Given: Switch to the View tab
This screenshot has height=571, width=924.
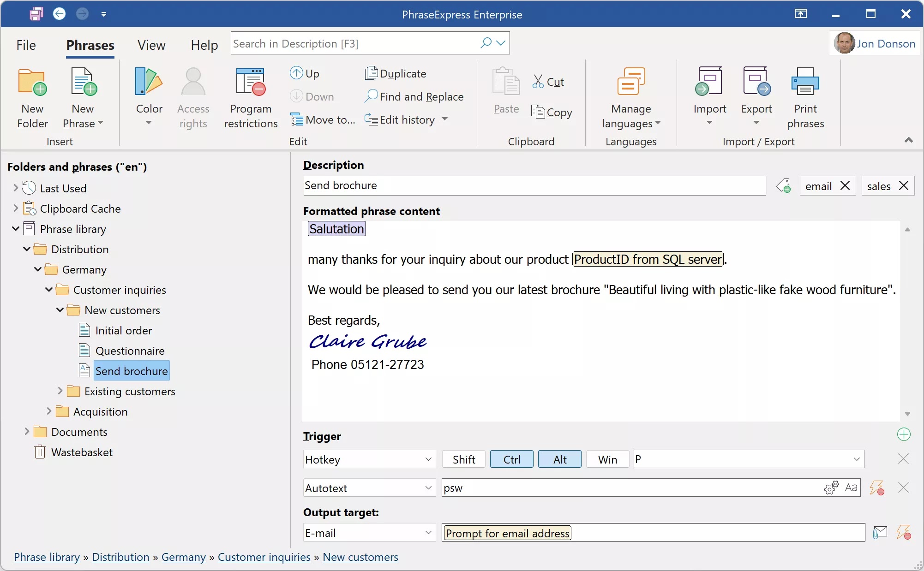Looking at the screenshot, I should point(151,45).
